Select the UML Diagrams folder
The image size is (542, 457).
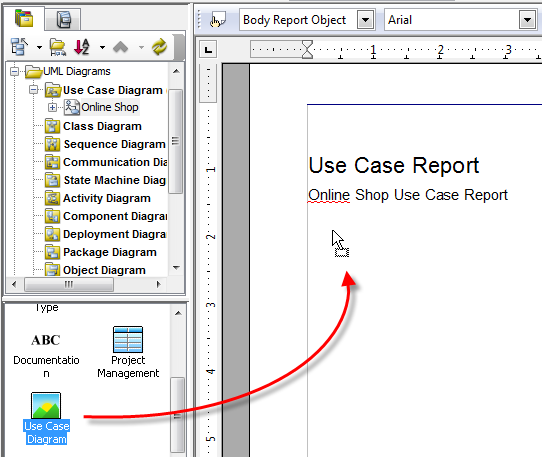[76, 71]
